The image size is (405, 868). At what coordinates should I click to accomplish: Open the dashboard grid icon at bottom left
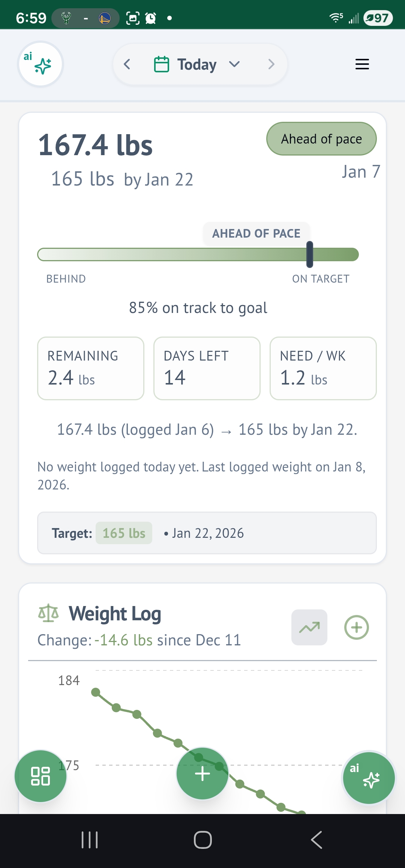(x=40, y=776)
